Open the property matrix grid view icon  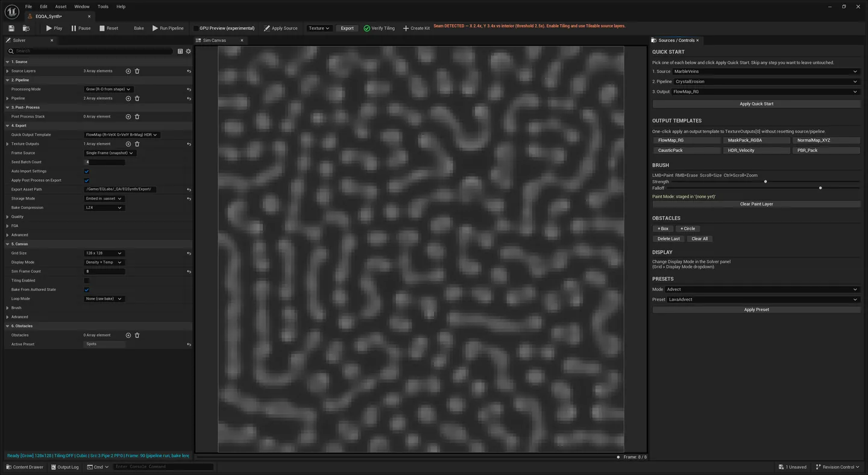pos(180,51)
